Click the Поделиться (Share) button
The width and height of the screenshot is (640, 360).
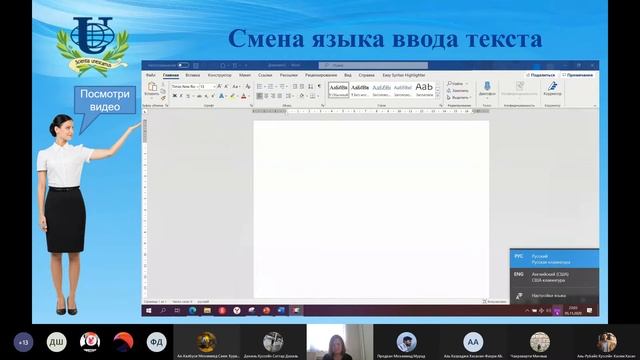click(x=541, y=75)
